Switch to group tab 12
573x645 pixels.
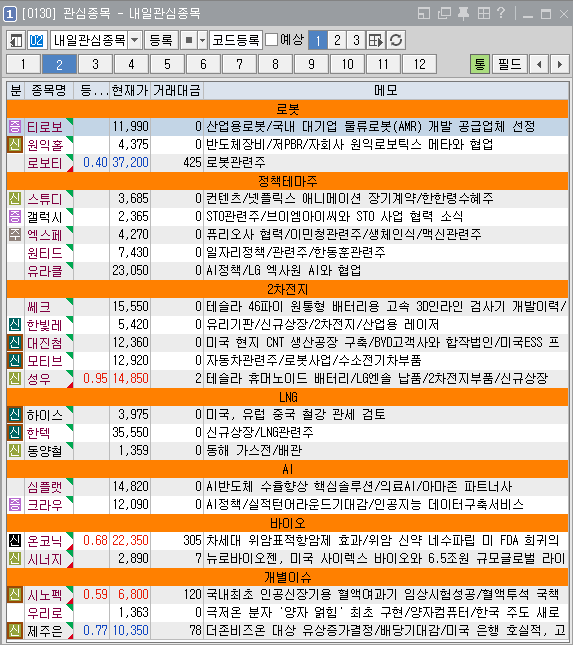tap(420, 64)
